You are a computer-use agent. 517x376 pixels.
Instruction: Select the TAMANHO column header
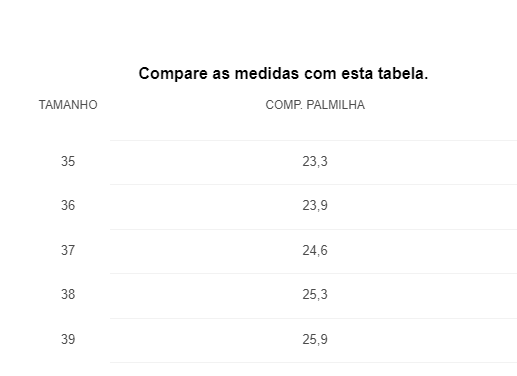click(x=68, y=105)
